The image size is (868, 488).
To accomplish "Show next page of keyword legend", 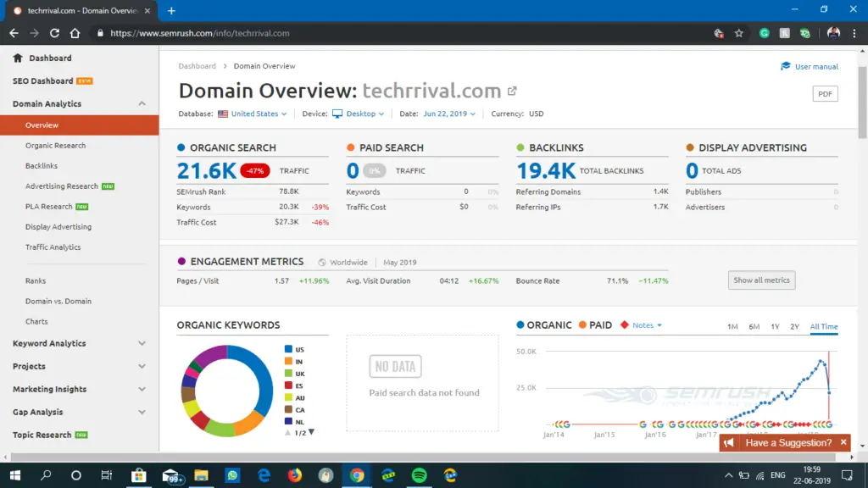I will 312,432.
